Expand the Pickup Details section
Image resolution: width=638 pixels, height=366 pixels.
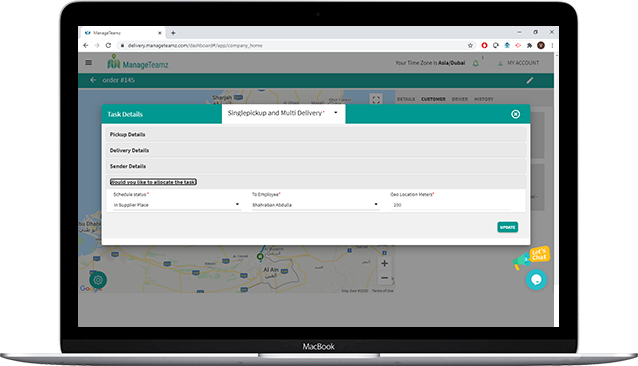pyautogui.click(x=316, y=135)
